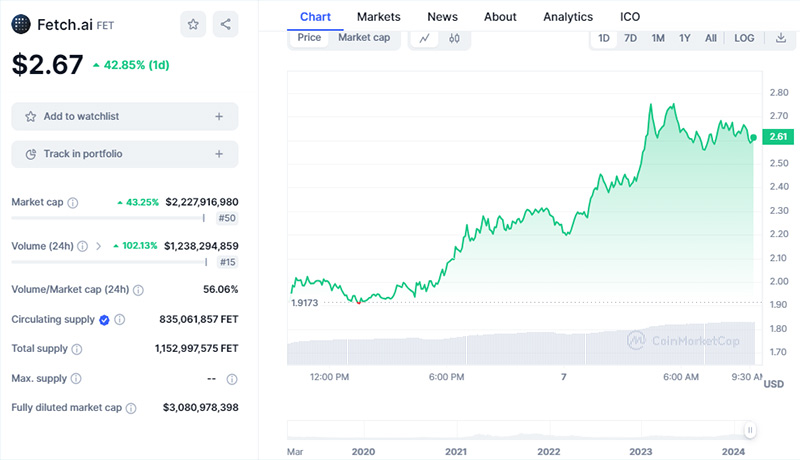Image resolution: width=800 pixels, height=460 pixels.
Task: Go to the Analytics tab
Action: (x=568, y=17)
